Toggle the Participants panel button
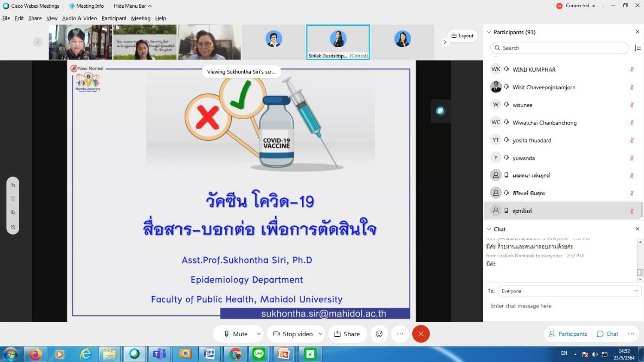The width and height of the screenshot is (644, 362). coord(568,334)
